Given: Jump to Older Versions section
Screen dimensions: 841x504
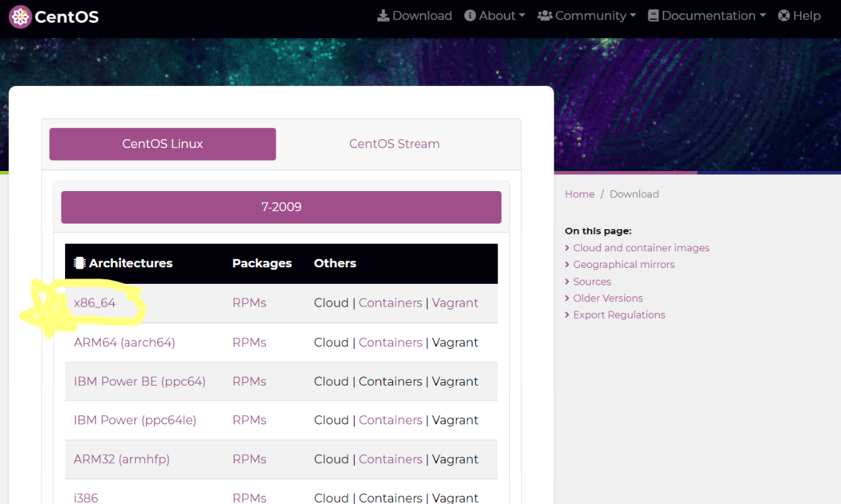Looking at the screenshot, I should pyautogui.click(x=608, y=298).
